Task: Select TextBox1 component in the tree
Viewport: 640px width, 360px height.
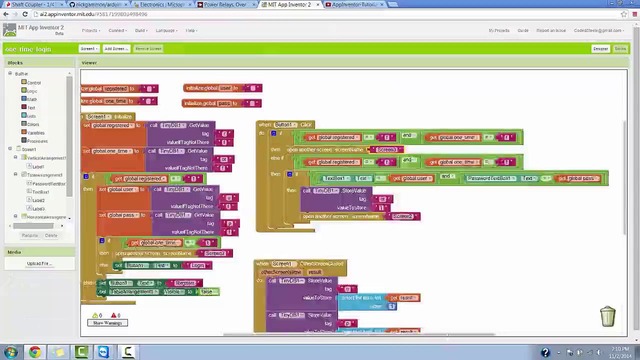Action: tap(38, 192)
